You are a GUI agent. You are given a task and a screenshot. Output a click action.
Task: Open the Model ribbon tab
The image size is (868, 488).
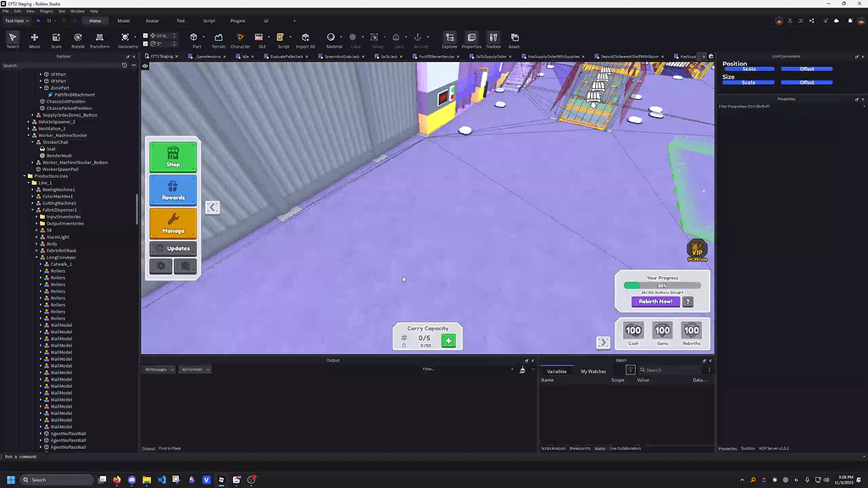(122, 21)
